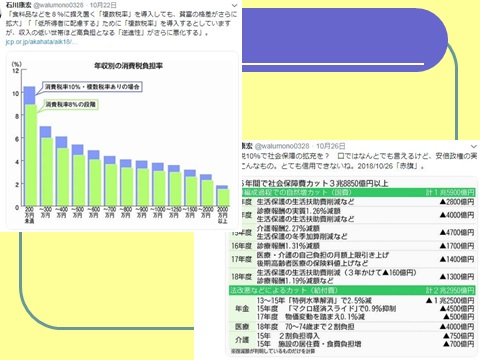Click the purple rounded banner shape
The image size is (480, 360).
[x=343, y=40]
